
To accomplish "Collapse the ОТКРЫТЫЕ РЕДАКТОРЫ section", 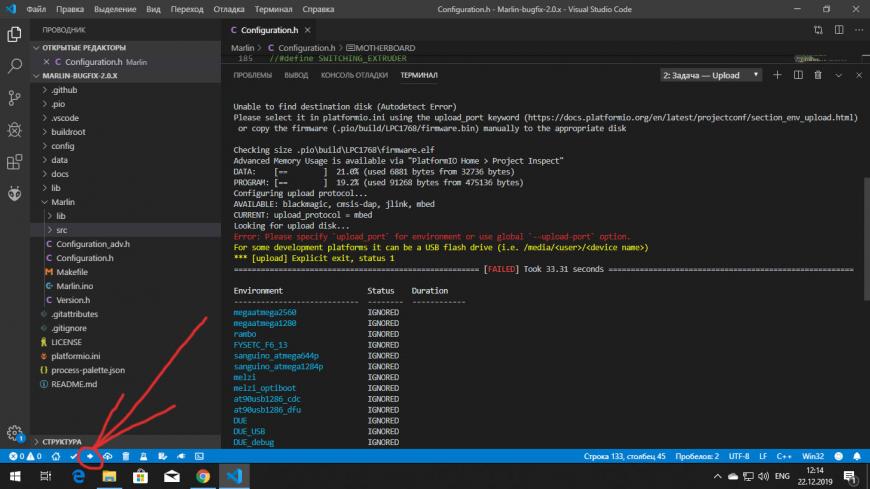I will point(126,48).
